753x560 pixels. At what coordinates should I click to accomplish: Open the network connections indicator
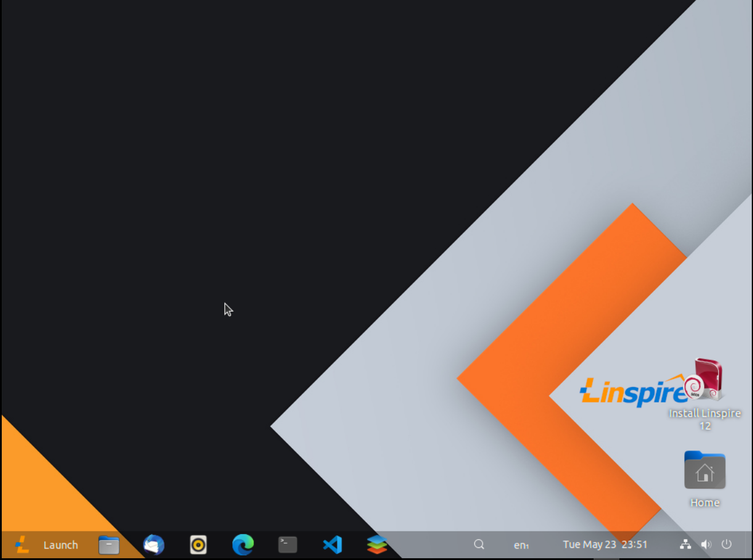[685, 545]
